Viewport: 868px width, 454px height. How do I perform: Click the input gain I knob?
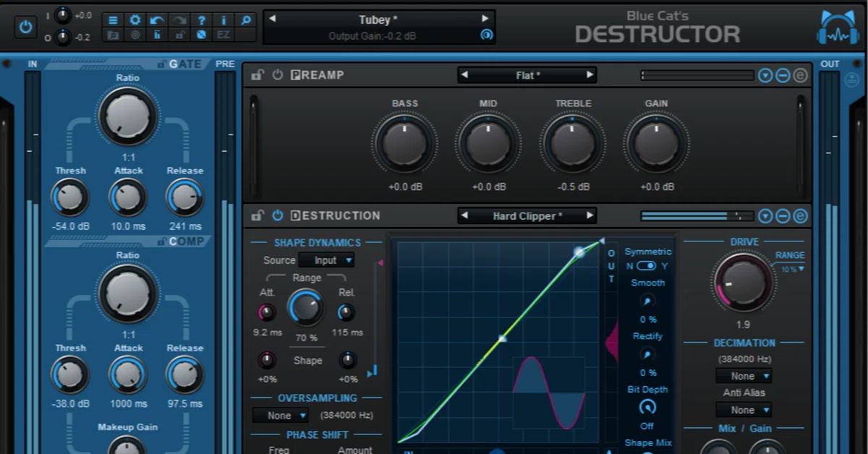tap(63, 14)
